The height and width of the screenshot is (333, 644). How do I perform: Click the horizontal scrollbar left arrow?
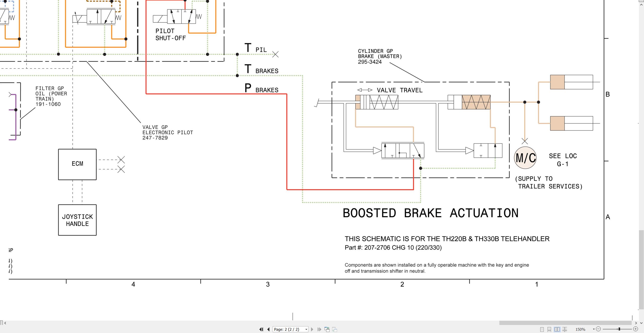pyautogui.click(x=5, y=323)
